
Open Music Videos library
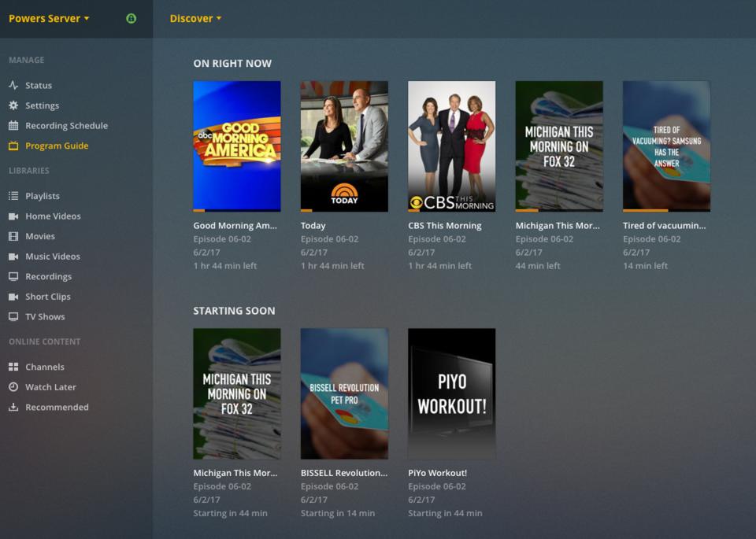[x=53, y=257]
